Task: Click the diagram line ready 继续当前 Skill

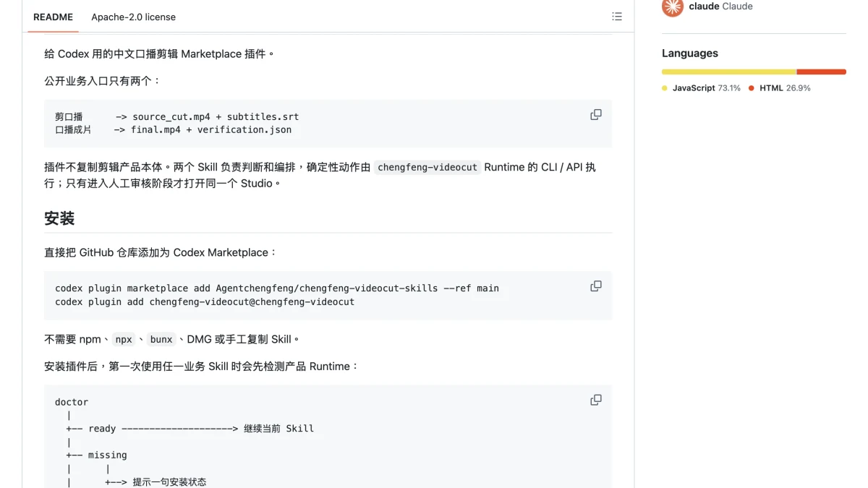Action: [190, 429]
